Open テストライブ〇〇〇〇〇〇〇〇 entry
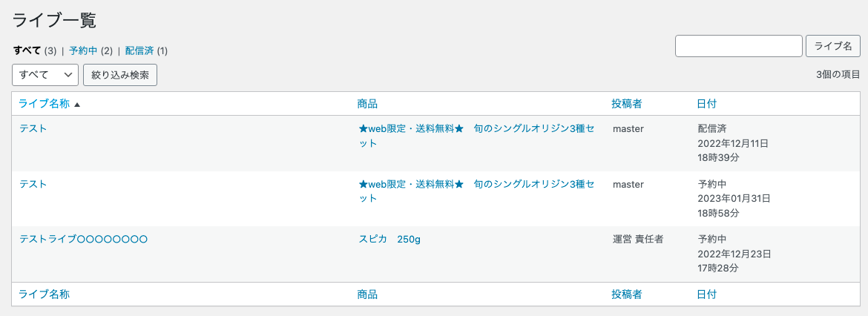The width and height of the screenshot is (868, 316). click(83, 239)
